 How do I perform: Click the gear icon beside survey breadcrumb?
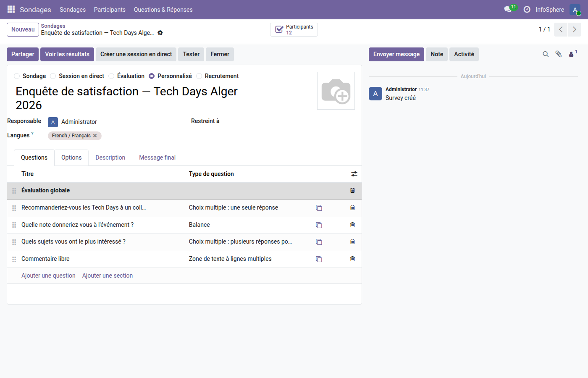click(160, 33)
